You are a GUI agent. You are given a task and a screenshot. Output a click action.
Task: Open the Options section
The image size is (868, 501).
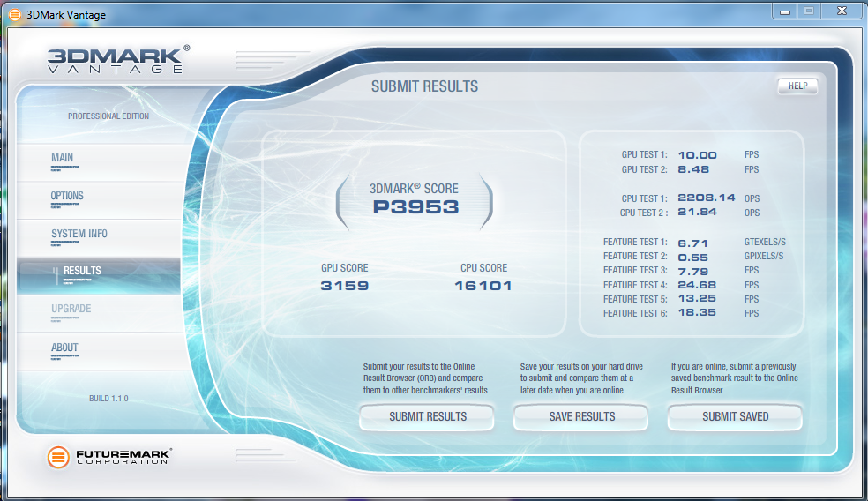coord(68,197)
